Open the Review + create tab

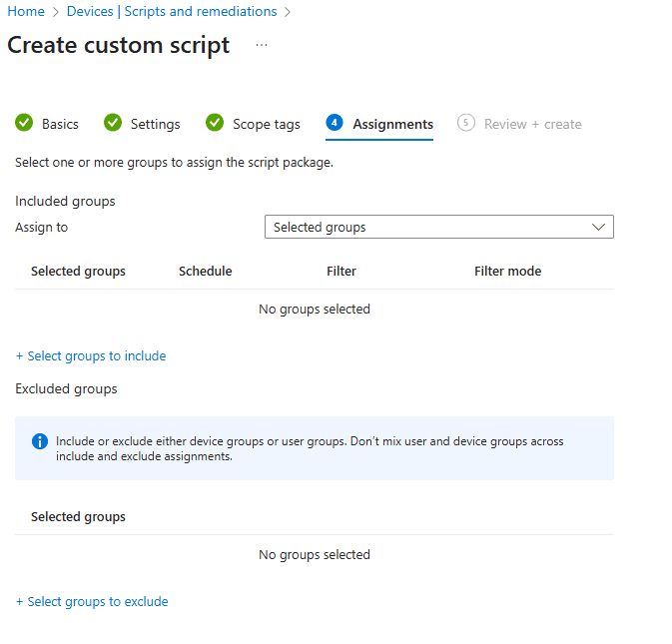click(532, 125)
